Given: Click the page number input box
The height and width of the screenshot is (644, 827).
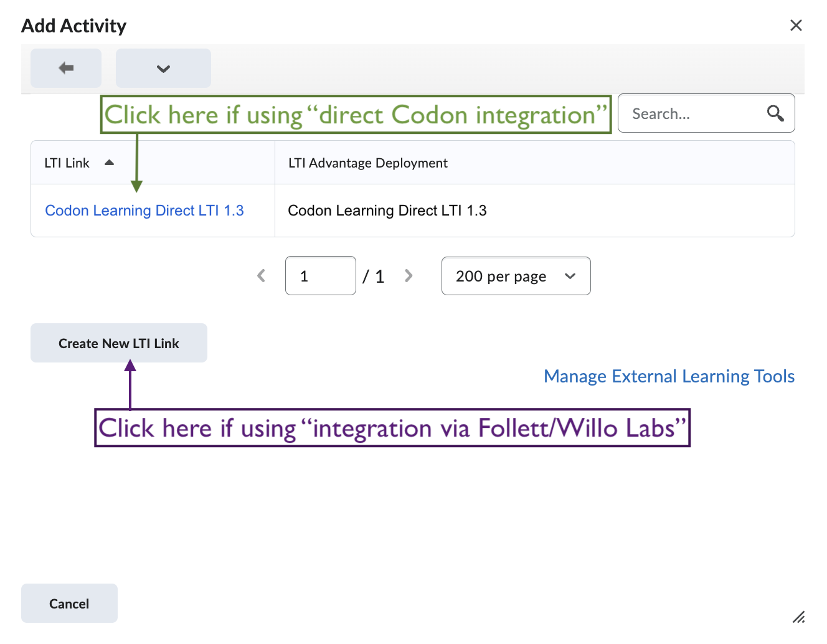Looking at the screenshot, I should (321, 276).
